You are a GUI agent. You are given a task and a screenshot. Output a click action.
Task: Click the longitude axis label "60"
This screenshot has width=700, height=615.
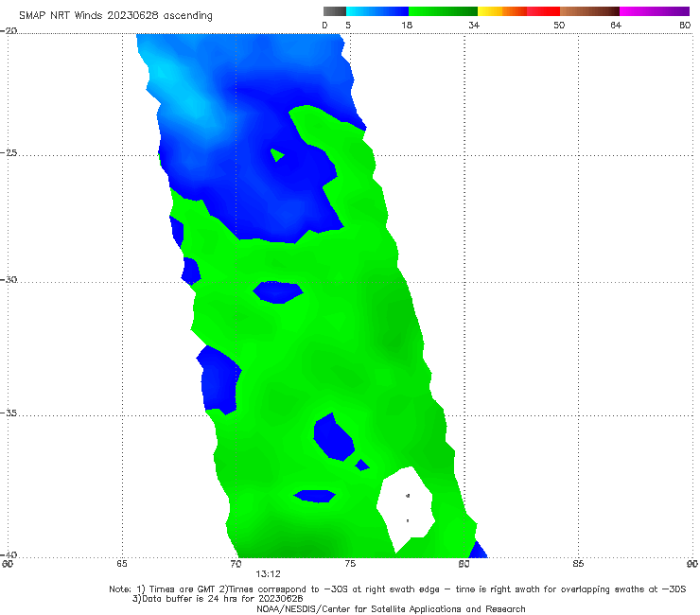[x=8, y=564]
